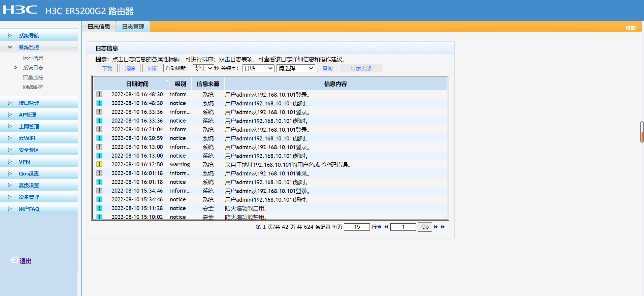Click the notice icon in the 16:33:36 notice row
Screen dimensions: 644x296
[99, 121]
